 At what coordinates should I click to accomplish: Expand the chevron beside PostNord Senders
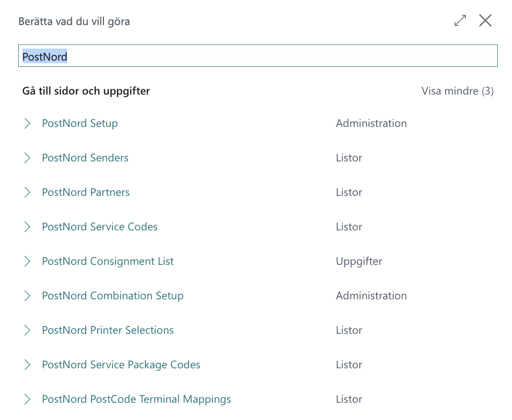click(x=27, y=158)
